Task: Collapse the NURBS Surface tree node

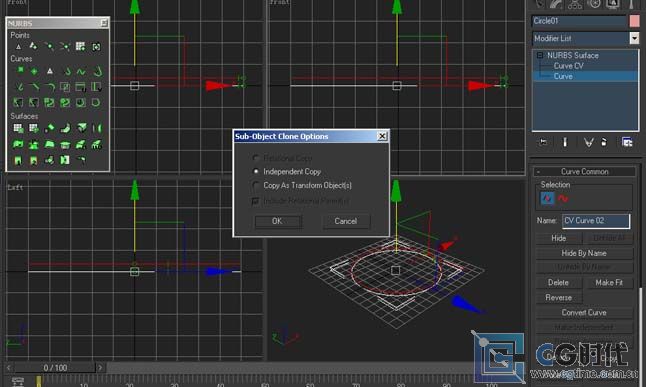Action: tap(540, 55)
